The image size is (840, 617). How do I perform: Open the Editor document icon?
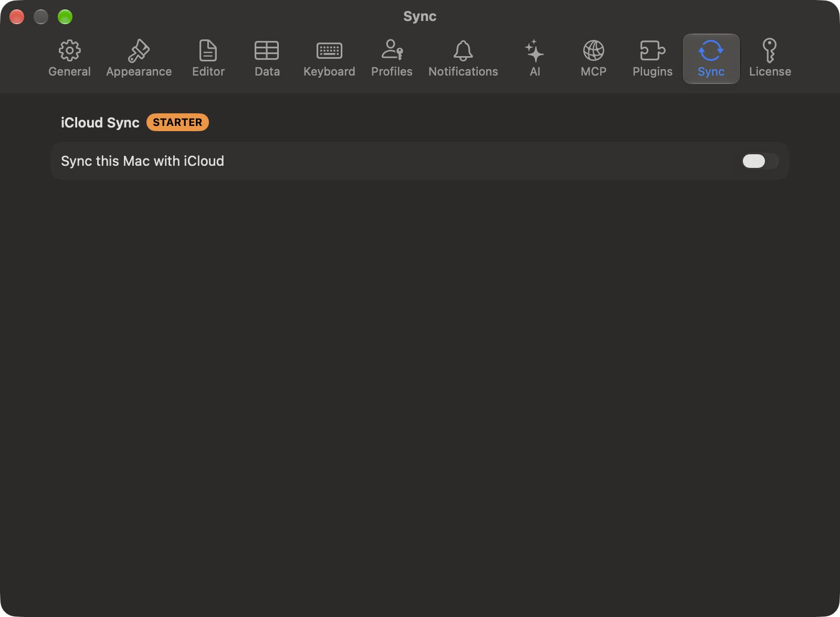[208, 51]
